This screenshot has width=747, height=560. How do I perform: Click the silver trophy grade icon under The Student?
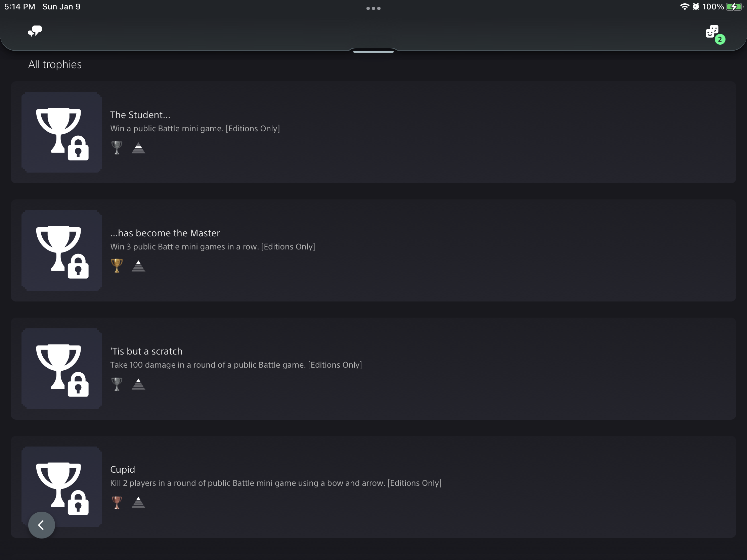coord(117,148)
